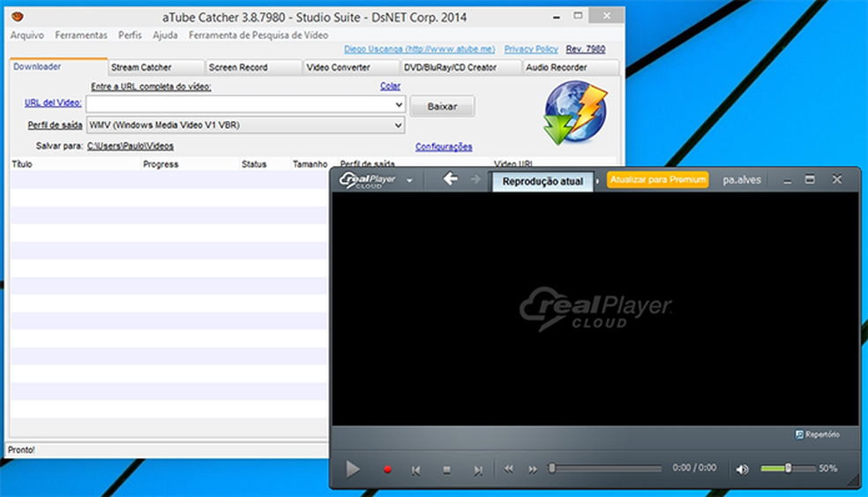Image resolution: width=868 pixels, height=497 pixels.
Task: Click the URL del Video label link
Action: (53, 102)
